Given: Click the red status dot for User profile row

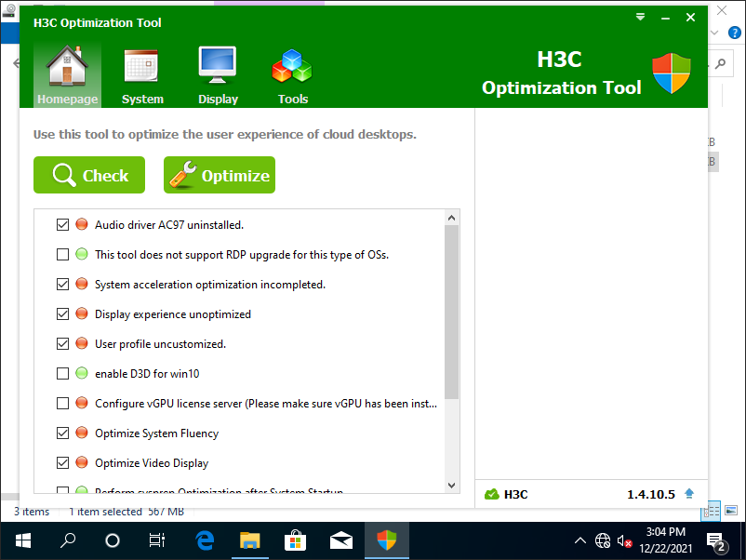Looking at the screenshot, I should (x=82, y=343).
